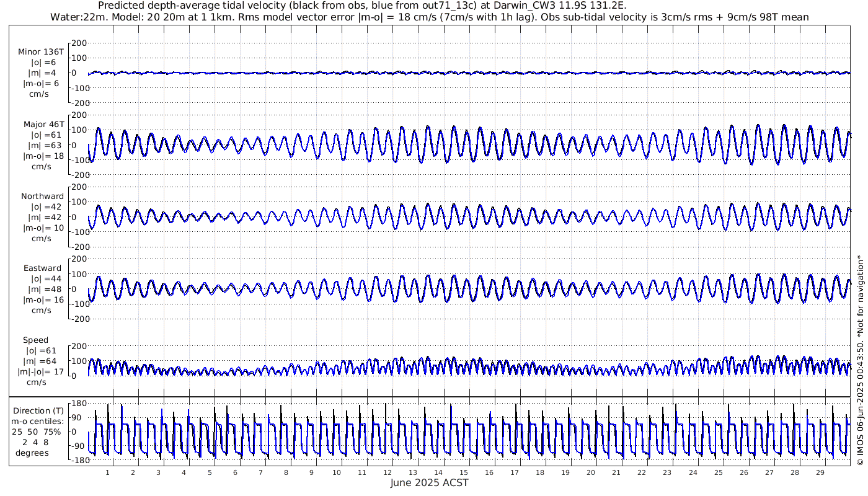Screen dimensions: 868x496
Task: Click day "18" on the date axis
Action: click(540, 472)
